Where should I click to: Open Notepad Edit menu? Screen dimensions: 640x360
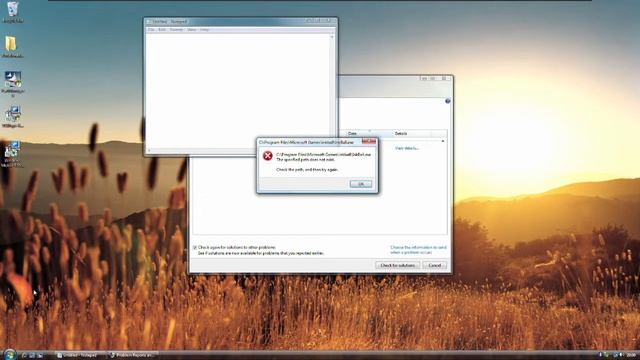162,30
